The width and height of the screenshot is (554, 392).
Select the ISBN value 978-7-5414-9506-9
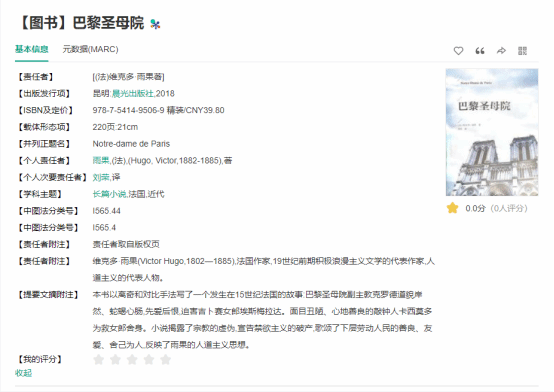(128, 110)
